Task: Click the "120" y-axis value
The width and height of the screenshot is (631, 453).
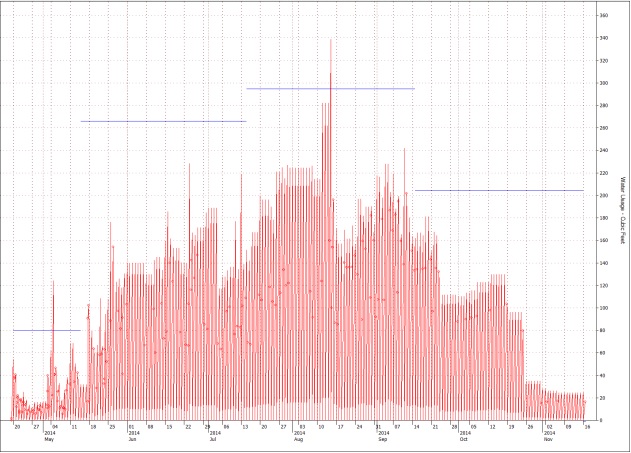Action: click(604, 286)
